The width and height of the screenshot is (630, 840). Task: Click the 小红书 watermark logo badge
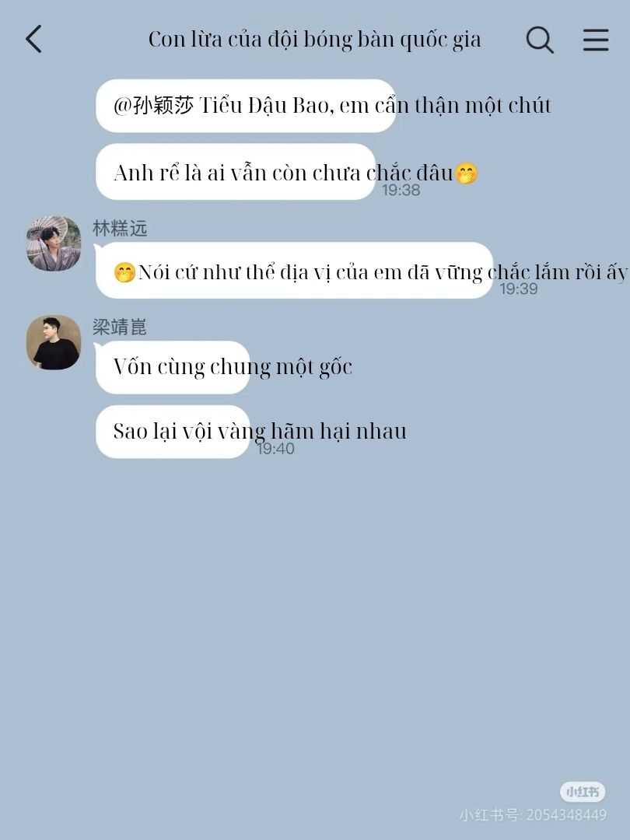click(x=583, y=791)
